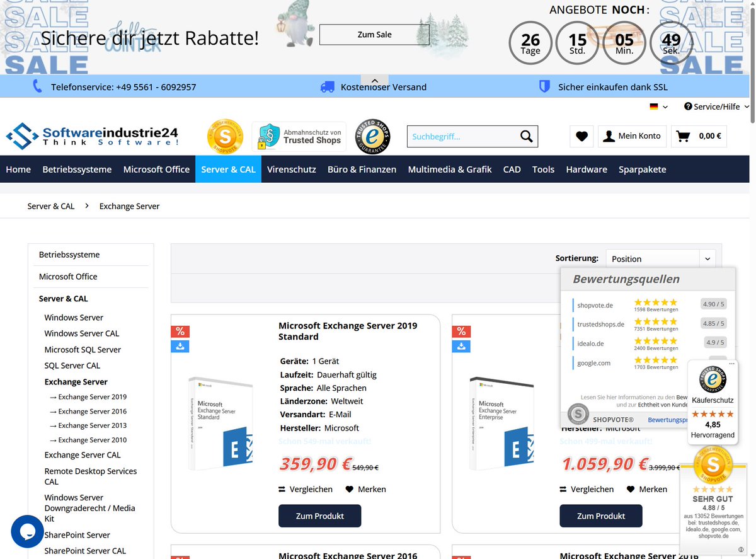Click Zum Produkt for Exchange Server 2019 Standard
This screenshot has height=559, width=756.
[320, 516]
